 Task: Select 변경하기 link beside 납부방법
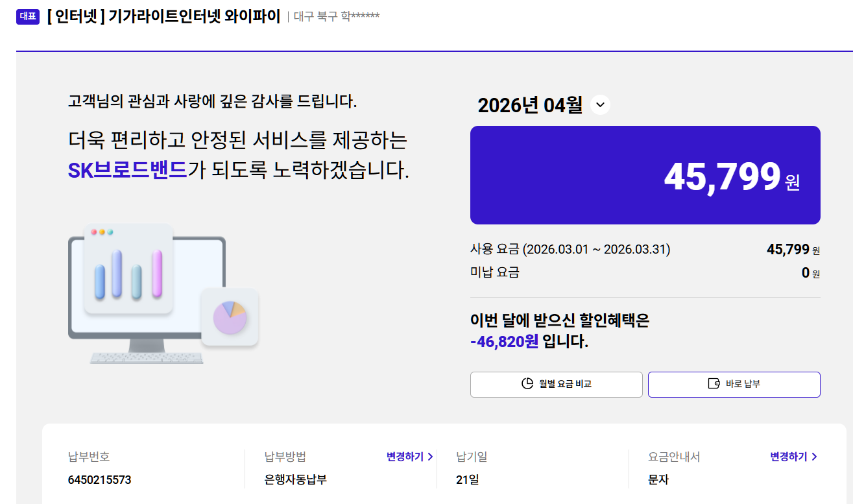[409, 457]
